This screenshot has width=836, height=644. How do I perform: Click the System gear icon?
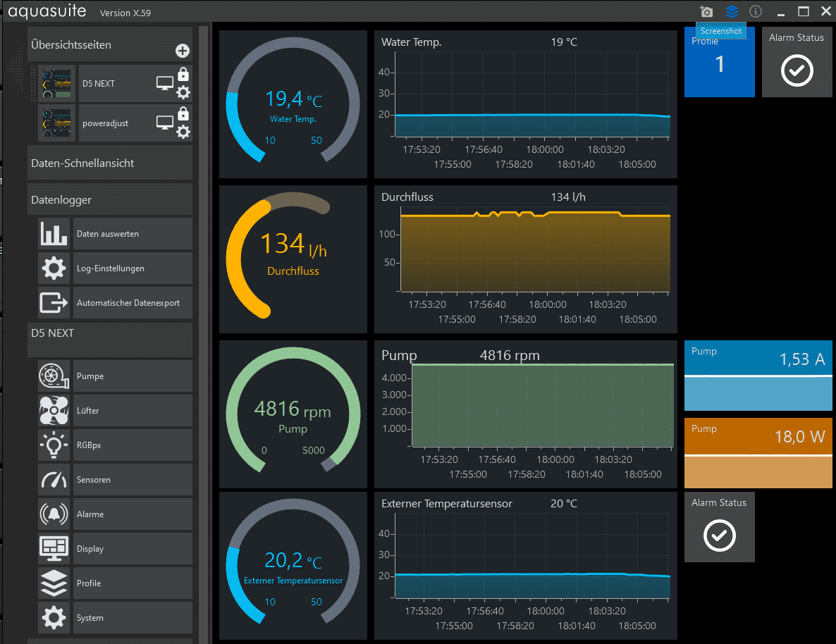tap(54, 618)
